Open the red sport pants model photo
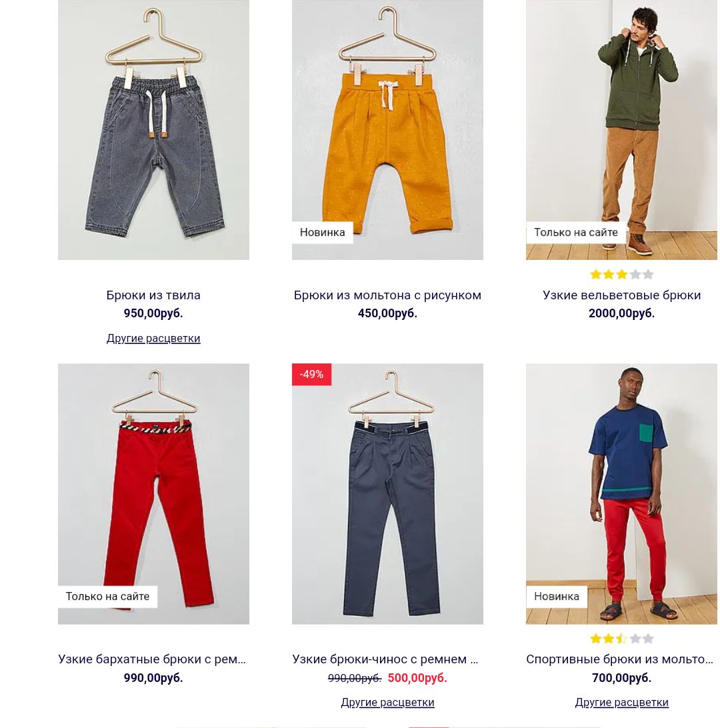 click(621, 494)
